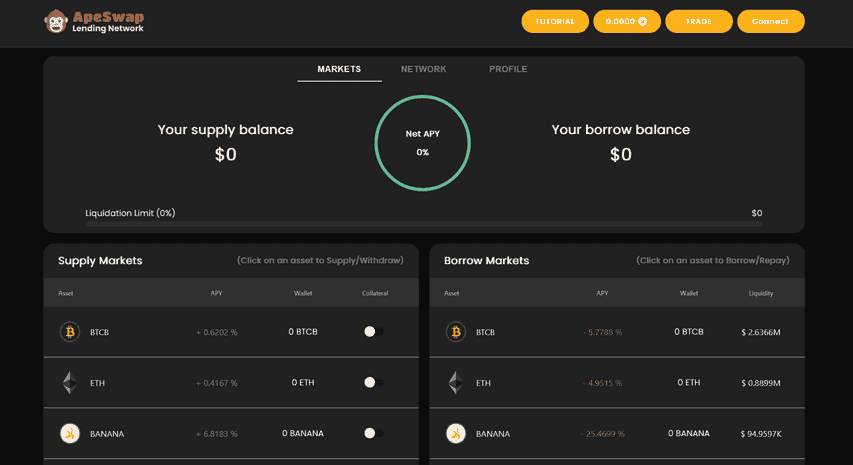Click the 0 BANANA supply wallet amount
This screenshot has width=853, height=465.
[303, 433]
